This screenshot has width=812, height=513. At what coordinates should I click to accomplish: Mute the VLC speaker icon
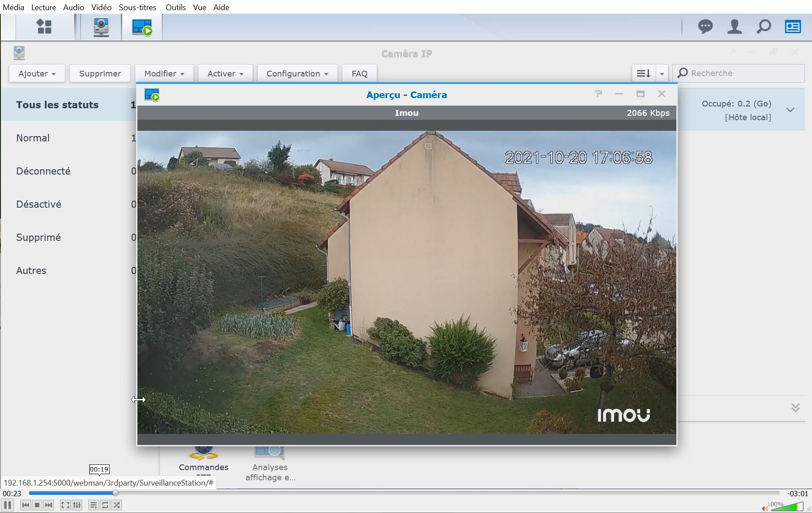(765, 508)
